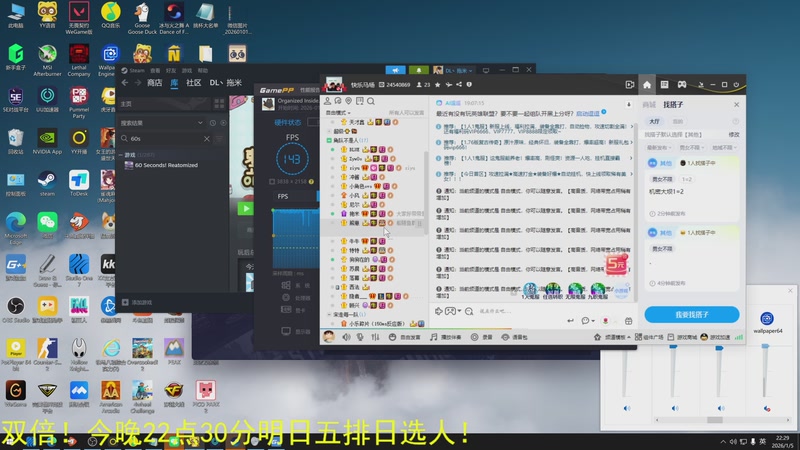Open Steam 社区 community tab

pos(194,83)
